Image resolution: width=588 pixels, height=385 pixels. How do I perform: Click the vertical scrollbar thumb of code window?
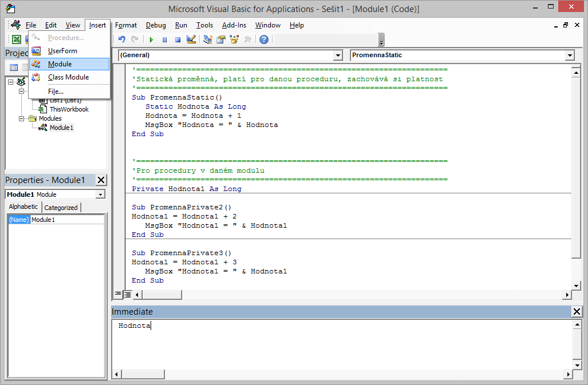[575, 168]
